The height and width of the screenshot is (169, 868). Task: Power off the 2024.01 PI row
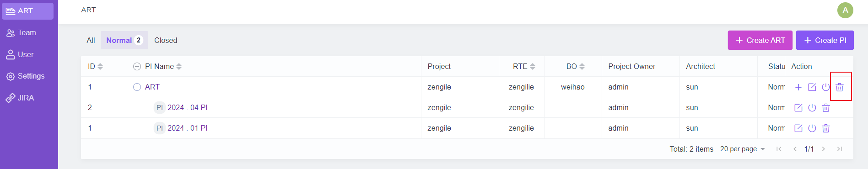pos(812,128)
